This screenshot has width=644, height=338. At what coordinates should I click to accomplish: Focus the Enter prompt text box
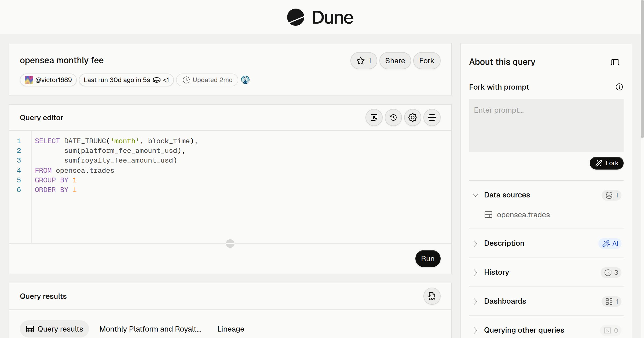pos(546,126)
